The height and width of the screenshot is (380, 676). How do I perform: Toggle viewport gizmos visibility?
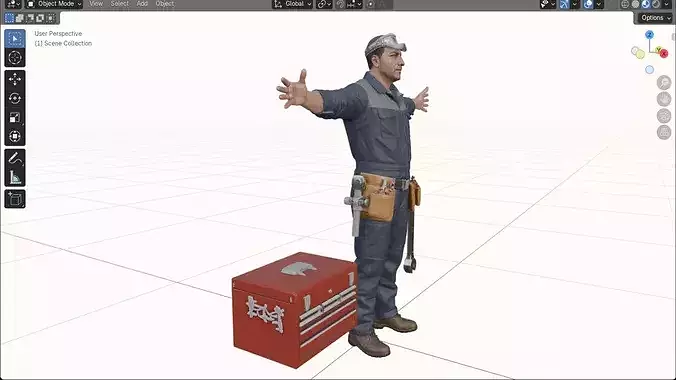tap(564, 4)
